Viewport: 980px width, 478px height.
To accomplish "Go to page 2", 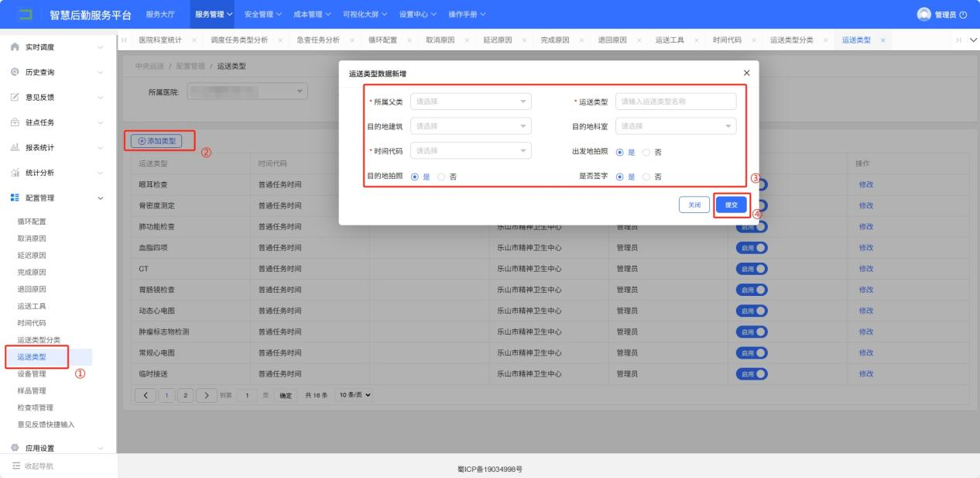I will point(186,395).
